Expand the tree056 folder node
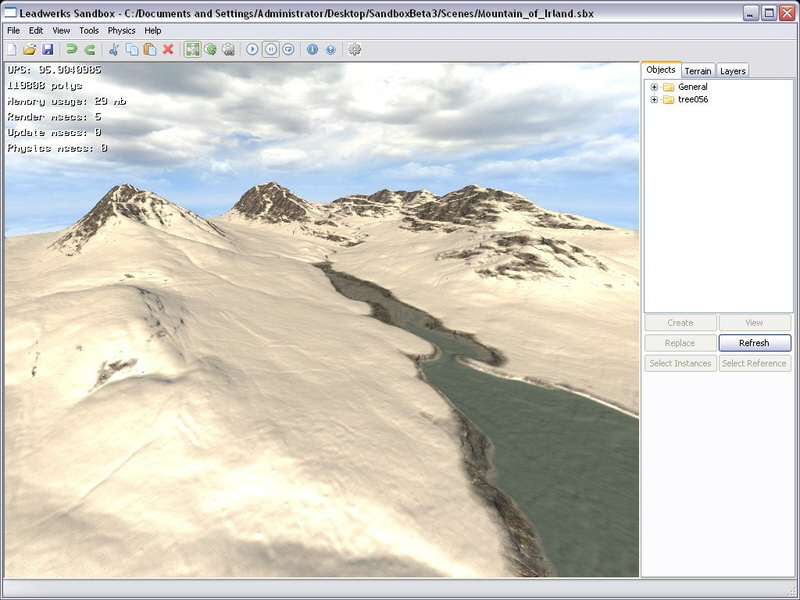Screen dimensions: 800x600 click(x=654, y=100)
